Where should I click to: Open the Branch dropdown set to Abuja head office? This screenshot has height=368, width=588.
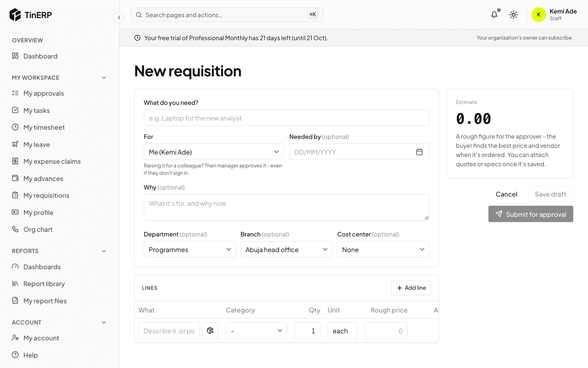286,249
